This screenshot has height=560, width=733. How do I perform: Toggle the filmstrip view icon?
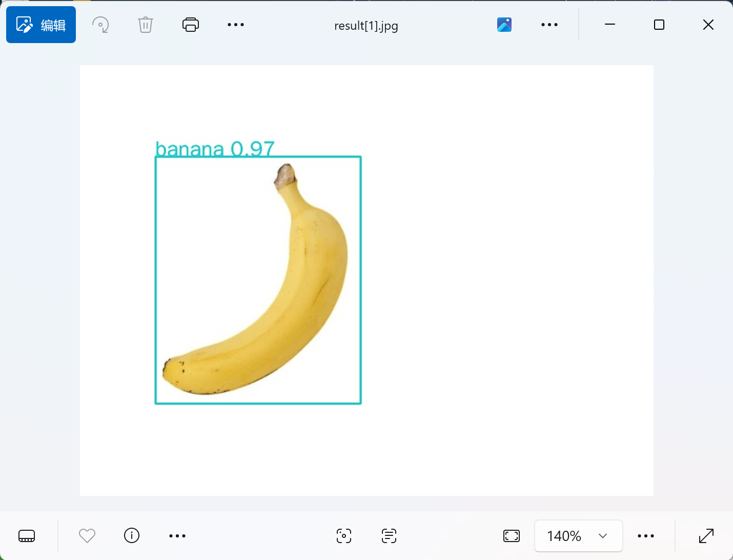[27, 536]
